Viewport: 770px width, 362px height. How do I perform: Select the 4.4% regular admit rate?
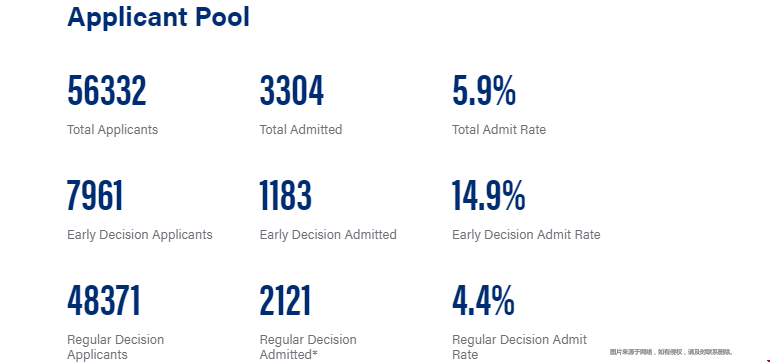[x=483, y=301]
